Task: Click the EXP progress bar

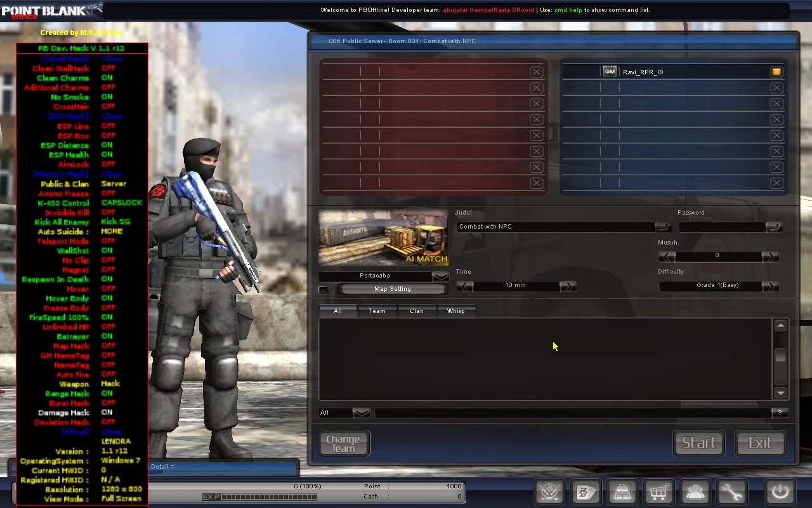Action: (x=269, y=497)
